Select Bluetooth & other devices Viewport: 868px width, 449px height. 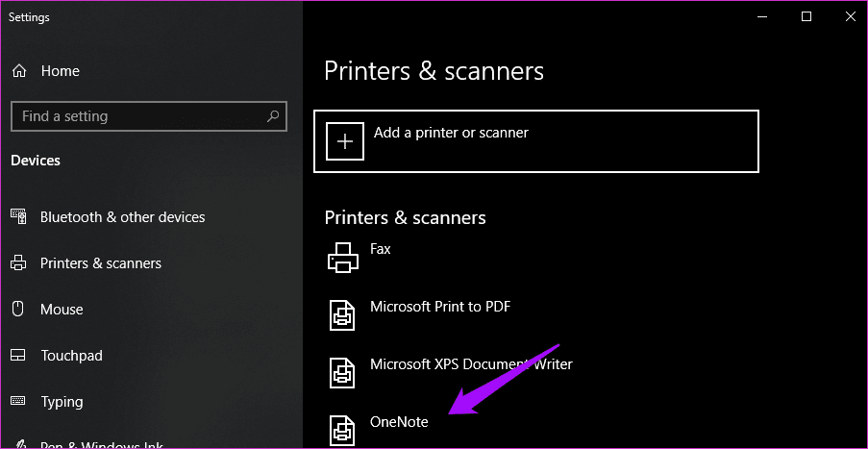tap(122, 217)
